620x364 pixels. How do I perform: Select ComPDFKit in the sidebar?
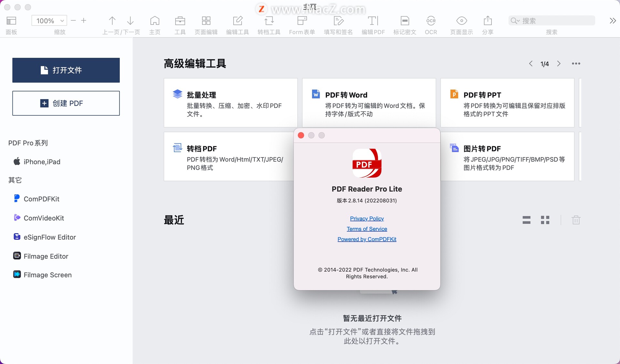41,199
